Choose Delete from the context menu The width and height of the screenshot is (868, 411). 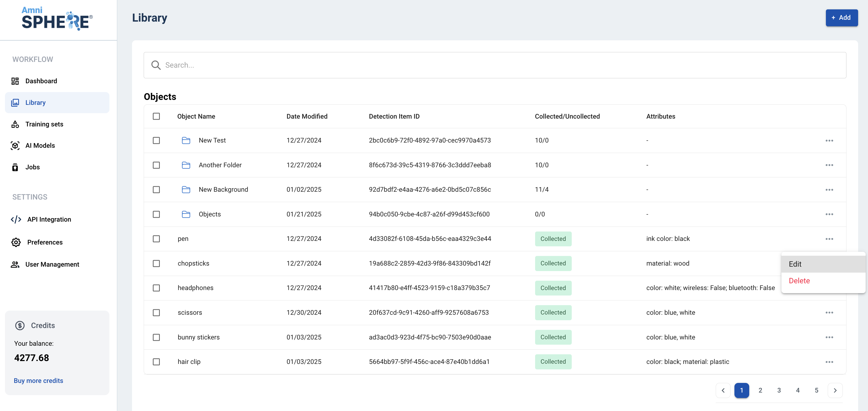coord(799,281)
